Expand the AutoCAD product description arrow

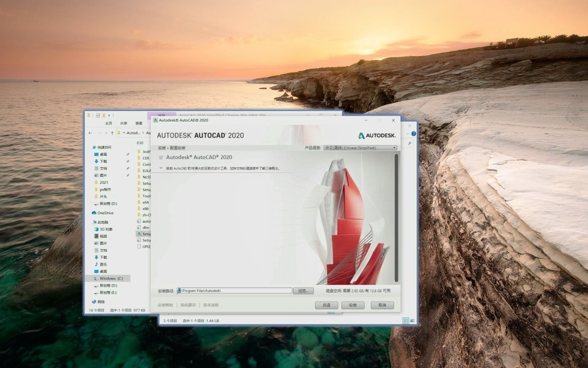coord(161,168)
